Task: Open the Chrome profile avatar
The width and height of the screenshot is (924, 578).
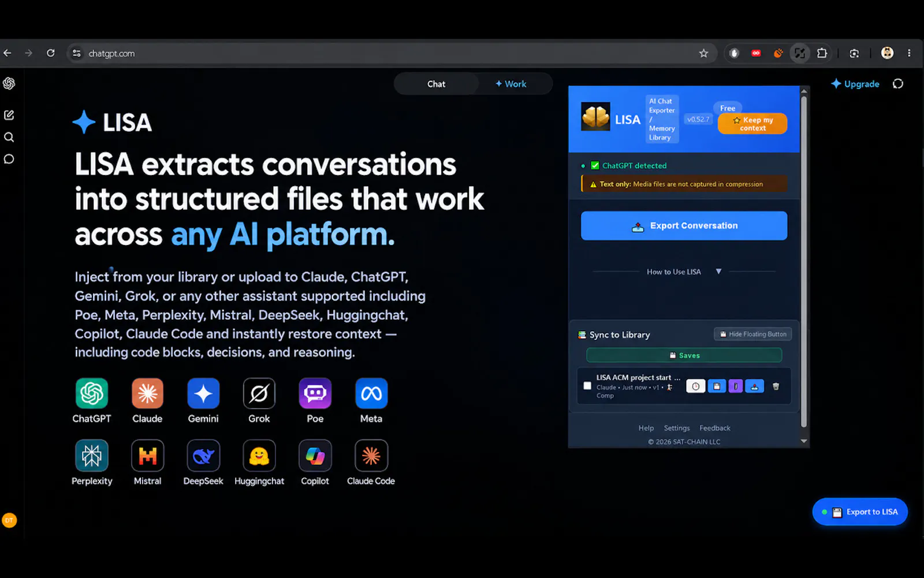Action: click(887, 53)
